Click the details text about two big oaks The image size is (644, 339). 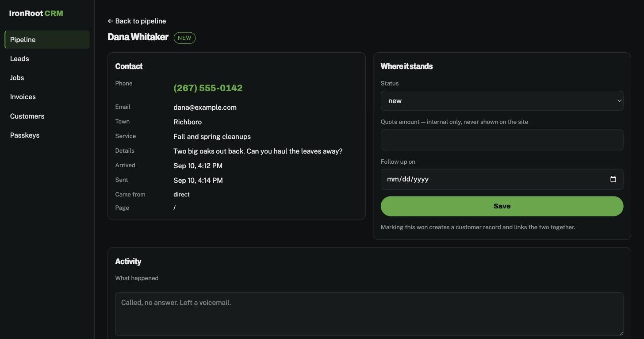(258, 151)
